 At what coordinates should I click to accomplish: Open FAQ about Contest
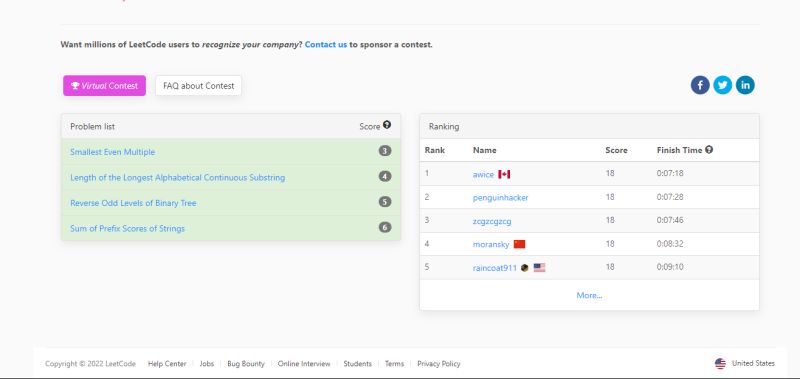(x=198, y=86)
